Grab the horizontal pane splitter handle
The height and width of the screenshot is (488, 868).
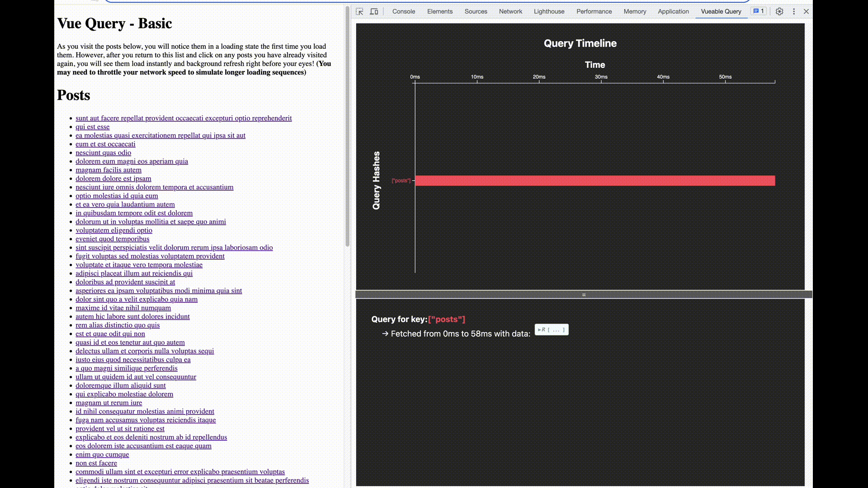[584, 295]
